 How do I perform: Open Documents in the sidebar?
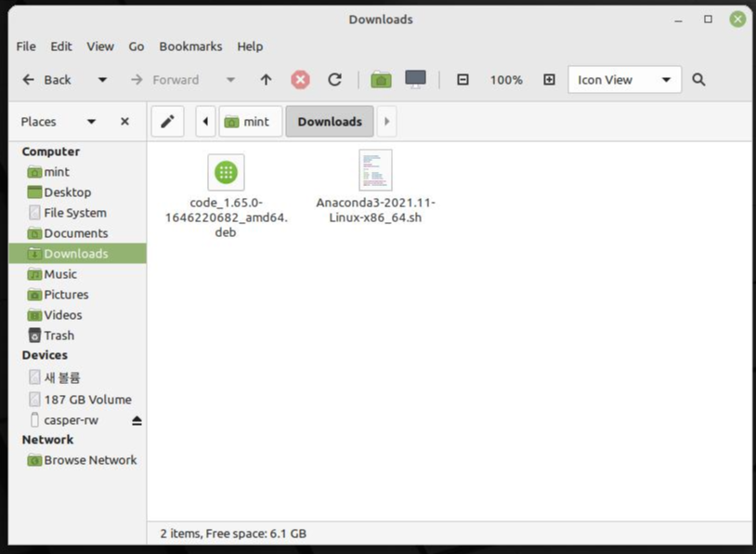point(77,233)
